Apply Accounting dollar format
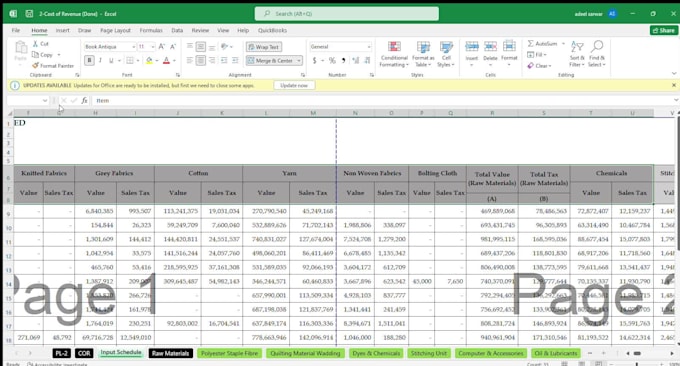This screenshot has height=366, width=680. click(x=314, y=60)
